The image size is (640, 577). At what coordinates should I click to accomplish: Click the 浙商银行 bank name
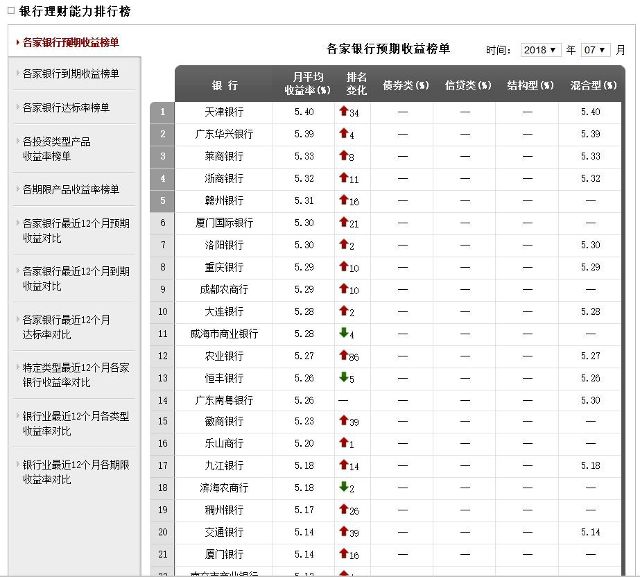pyautogui.click(x=224, y=178)
